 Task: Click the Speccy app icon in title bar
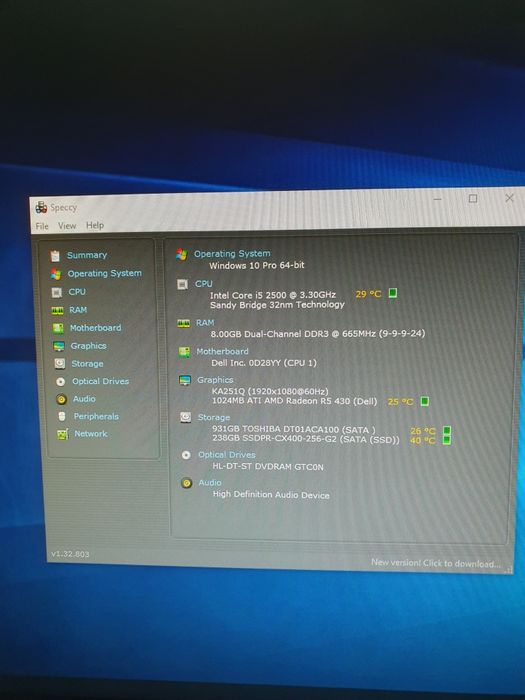pyautogui.click(x=42, y=208)
